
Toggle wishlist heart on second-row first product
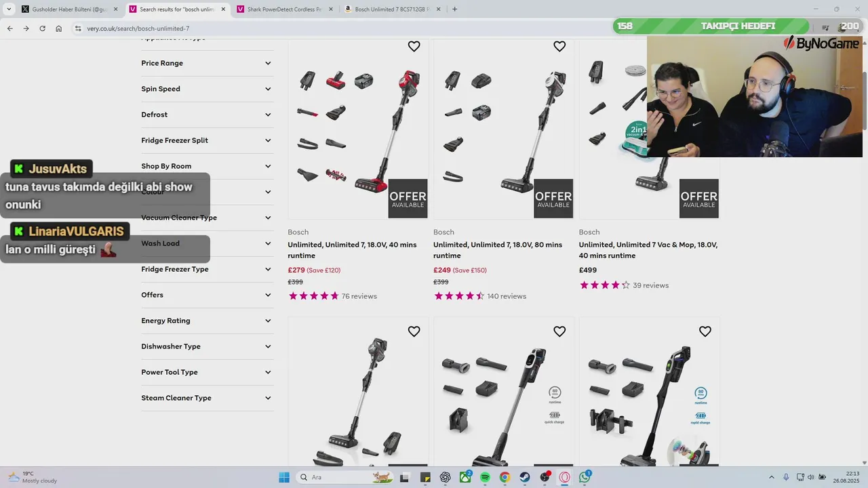pos(414,331)
